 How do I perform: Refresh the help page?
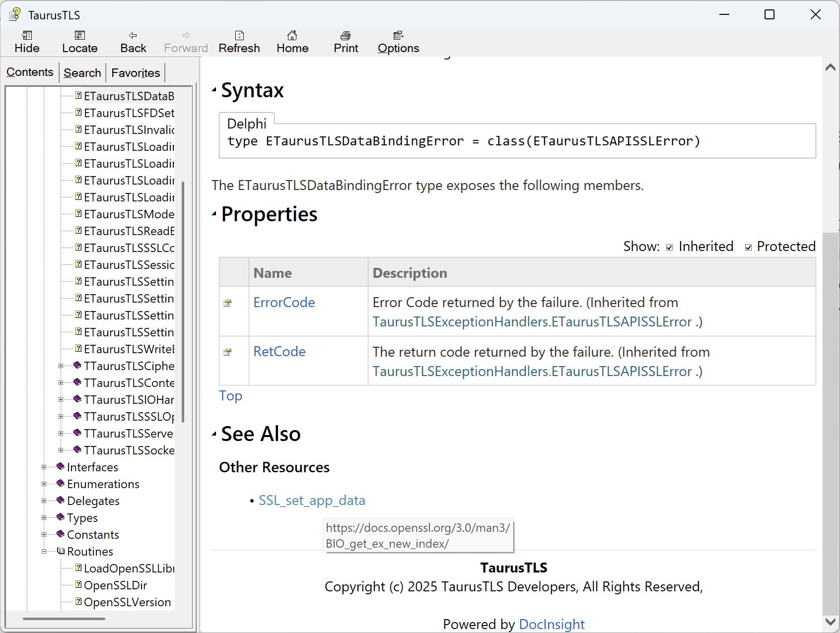coord(239,42)
